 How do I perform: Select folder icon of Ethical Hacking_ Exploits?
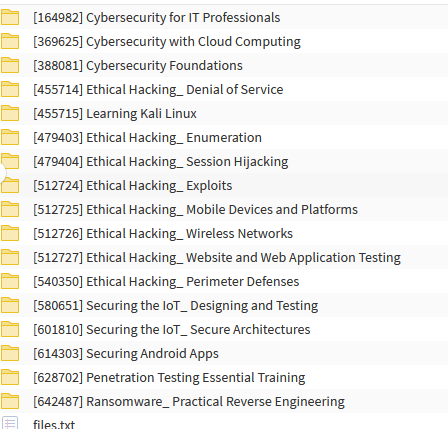click(10, 185)
